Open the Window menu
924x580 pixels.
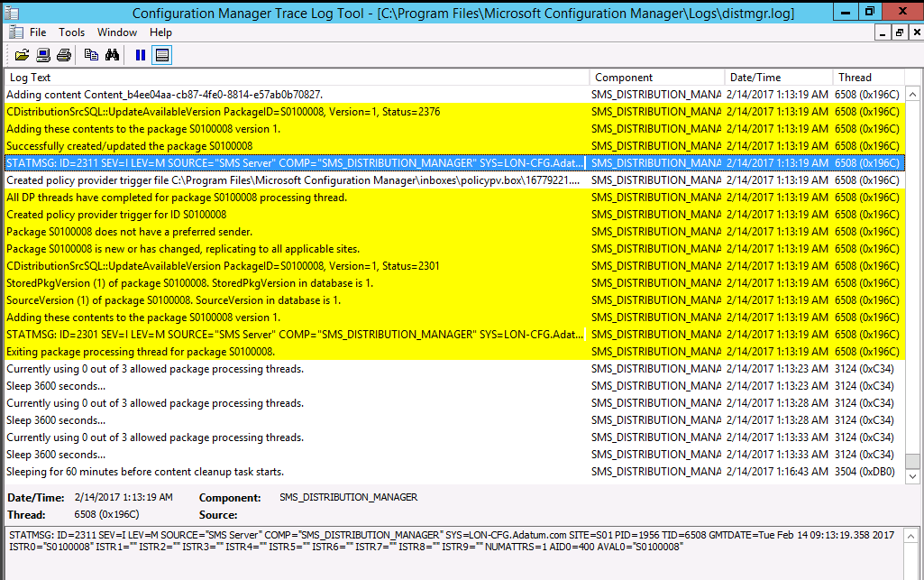(x=117, y=32)
